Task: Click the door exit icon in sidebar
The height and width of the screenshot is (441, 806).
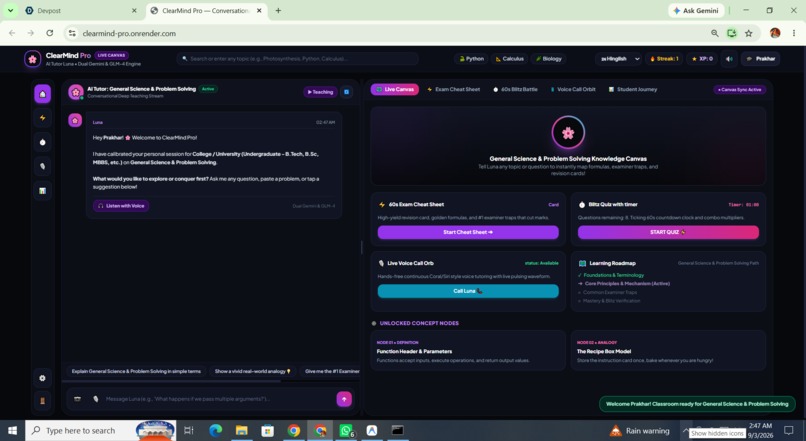Action: coord(42,401)
